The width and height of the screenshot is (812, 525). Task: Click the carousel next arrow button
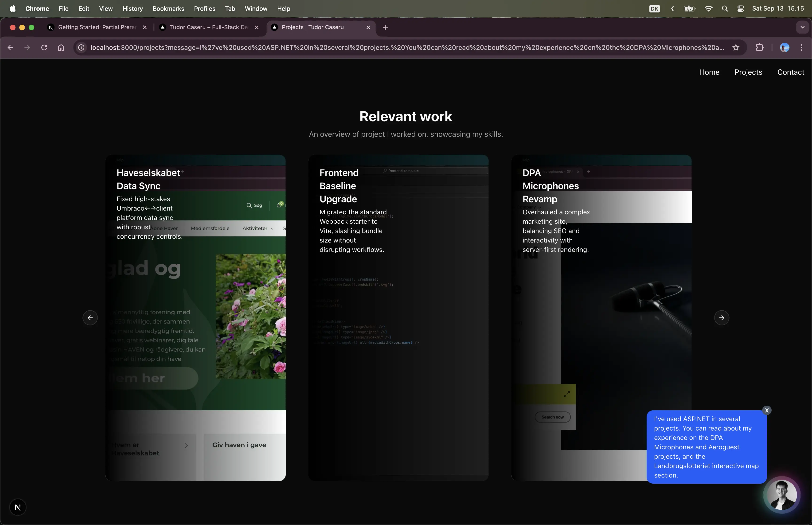click(721, 318)
